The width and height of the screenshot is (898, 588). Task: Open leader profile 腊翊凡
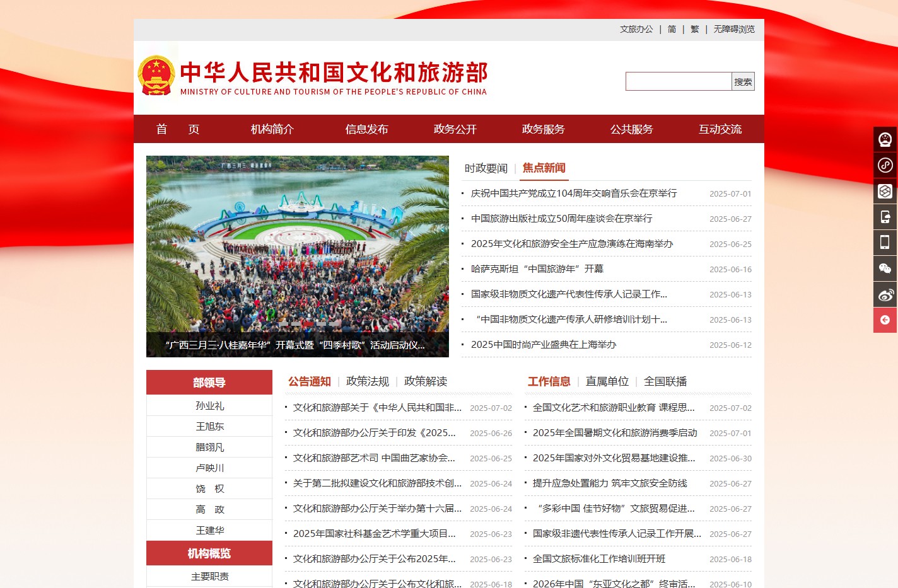209,447
